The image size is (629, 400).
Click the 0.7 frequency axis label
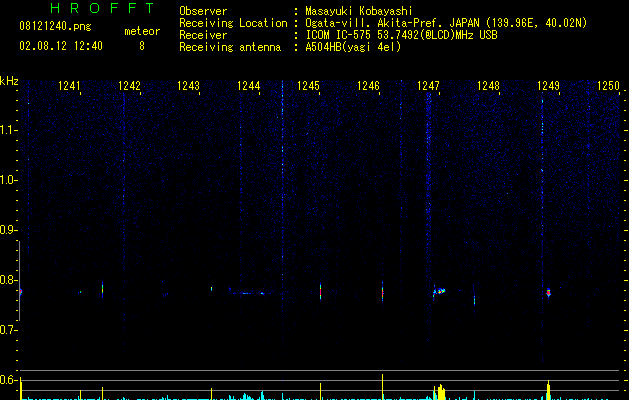pyautogui.click(x=8, y=330)
